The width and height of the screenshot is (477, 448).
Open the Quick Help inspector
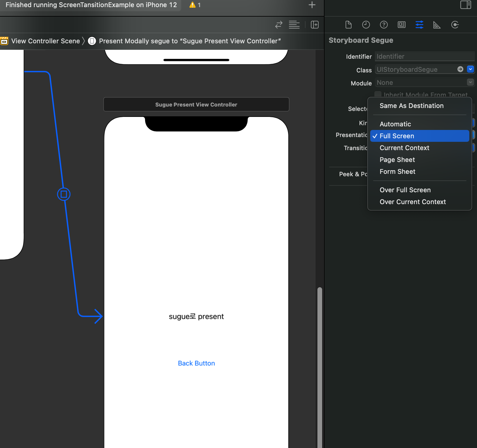point(384,25)
